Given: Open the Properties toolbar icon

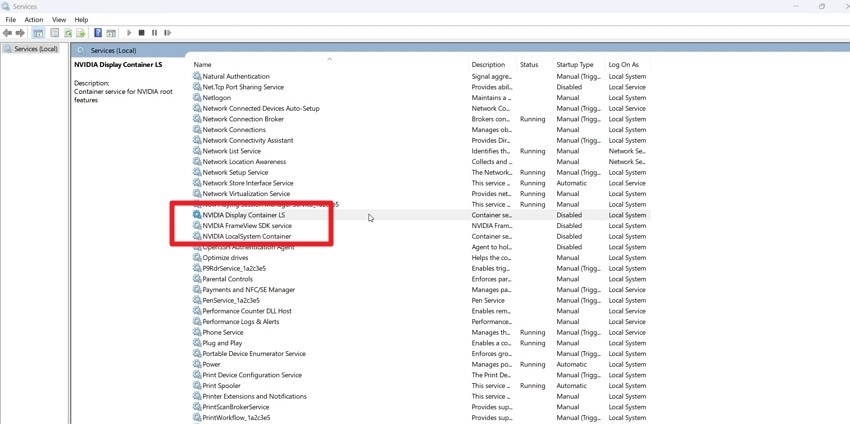Looking at the screenshot, I should [x=55, y=33].
